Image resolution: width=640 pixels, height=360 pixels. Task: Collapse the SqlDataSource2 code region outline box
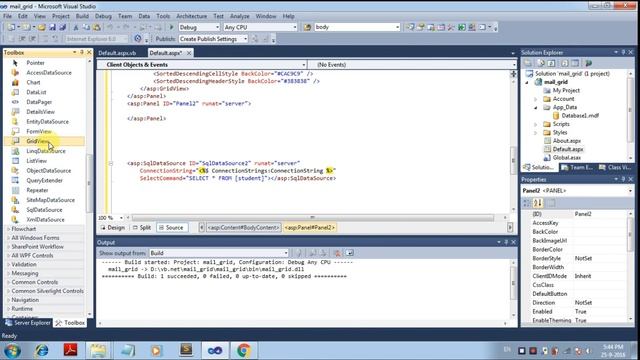coord(111,163)
